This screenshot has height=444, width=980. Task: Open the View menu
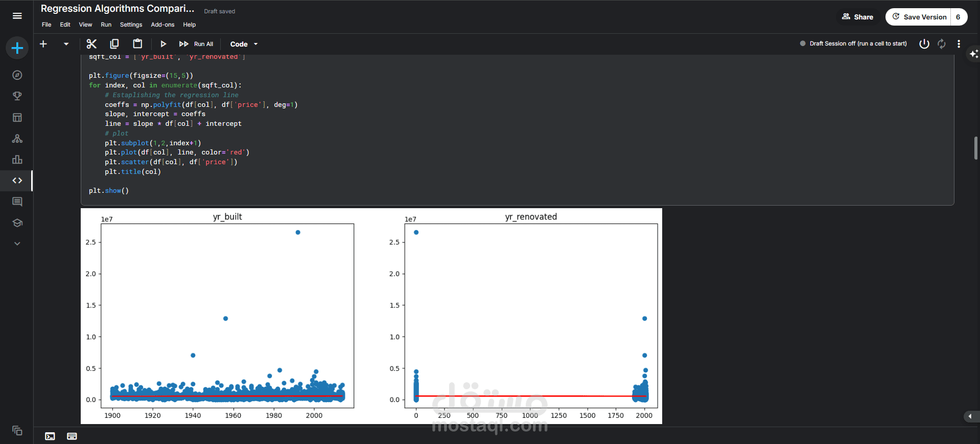point(85,25)
